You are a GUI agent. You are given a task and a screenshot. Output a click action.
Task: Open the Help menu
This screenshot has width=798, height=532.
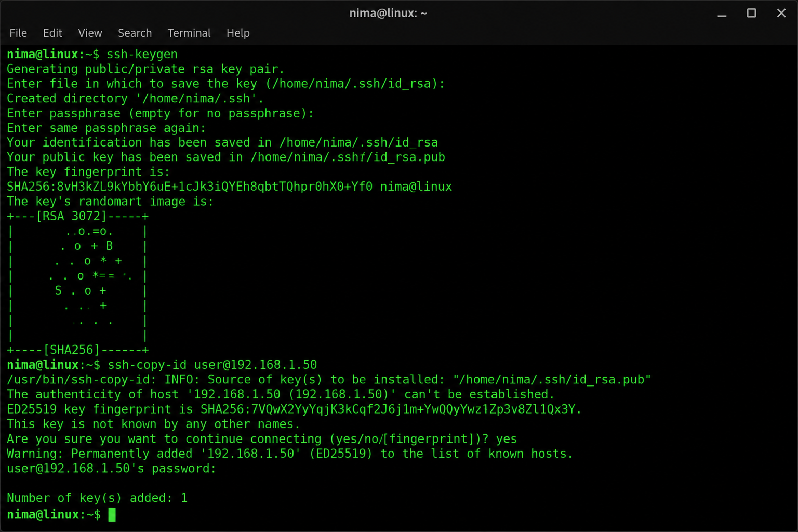(238, 33)
